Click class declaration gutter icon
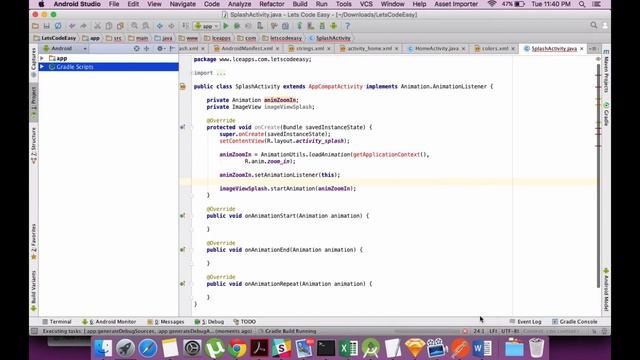 182,87
